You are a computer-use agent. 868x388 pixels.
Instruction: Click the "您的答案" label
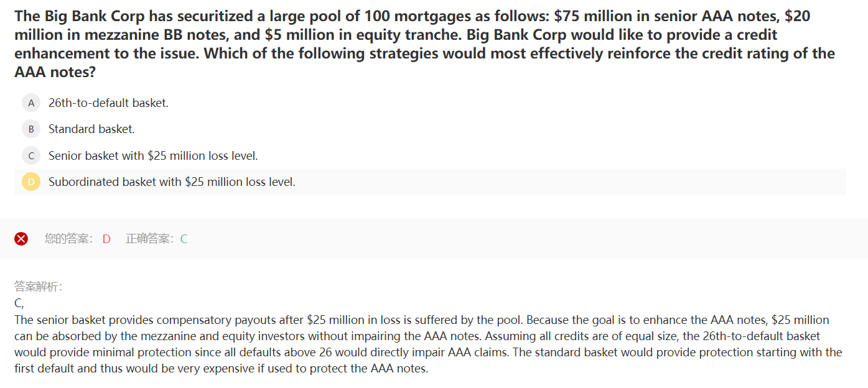(x=68, y=239)
